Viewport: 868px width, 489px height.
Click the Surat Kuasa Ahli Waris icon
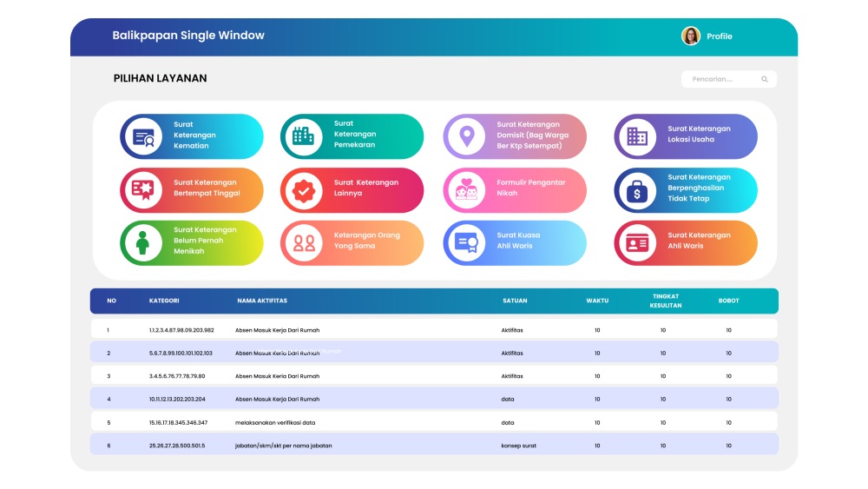(466, 243)
